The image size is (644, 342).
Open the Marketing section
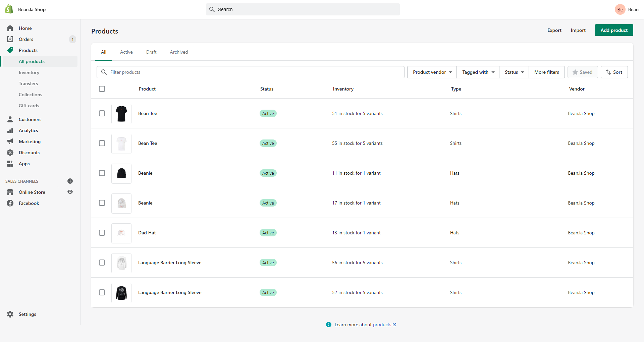coord(30,141)
